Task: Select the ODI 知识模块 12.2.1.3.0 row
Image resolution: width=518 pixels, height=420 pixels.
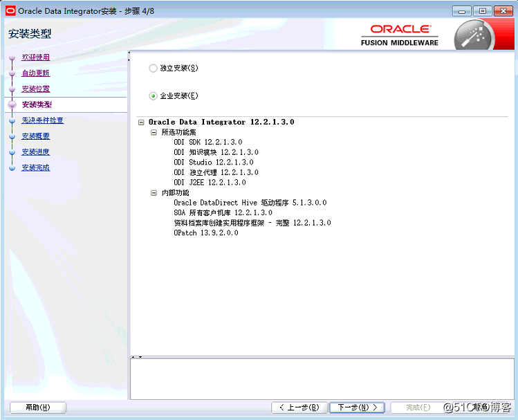Action: (x=216, y=152)
